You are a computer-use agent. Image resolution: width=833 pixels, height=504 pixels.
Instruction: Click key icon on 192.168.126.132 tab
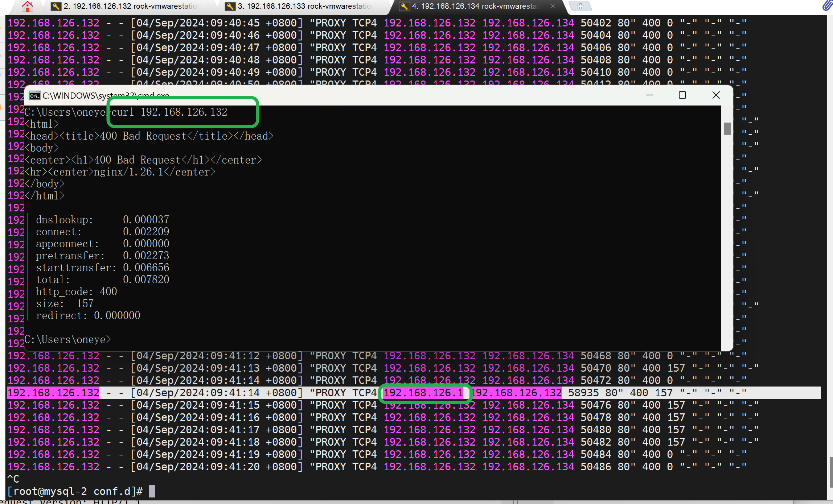pos(56,6)
